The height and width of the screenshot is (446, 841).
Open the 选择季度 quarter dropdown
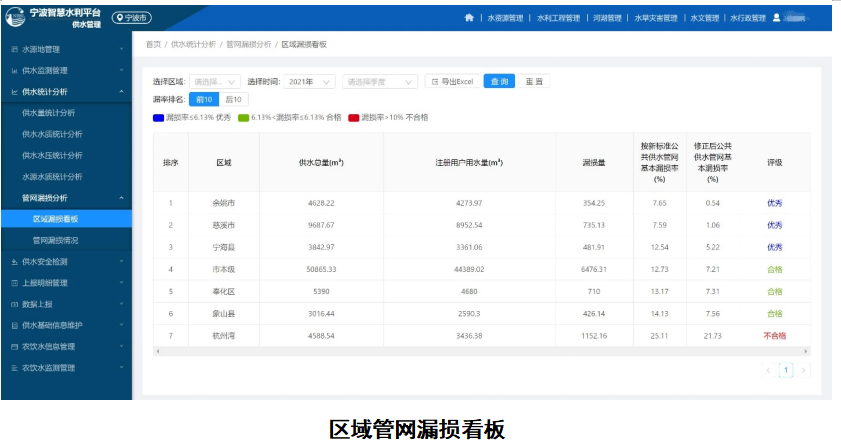380,82
